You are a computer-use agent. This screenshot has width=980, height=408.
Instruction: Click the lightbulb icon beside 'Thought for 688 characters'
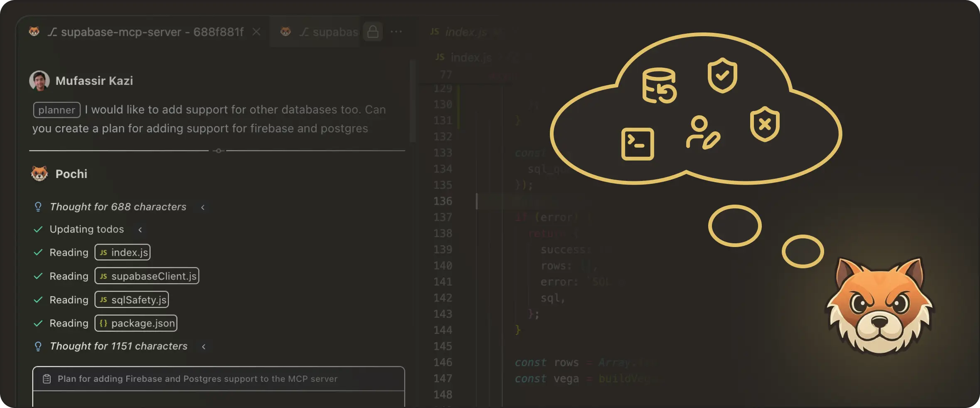click(x=38, y=206)
